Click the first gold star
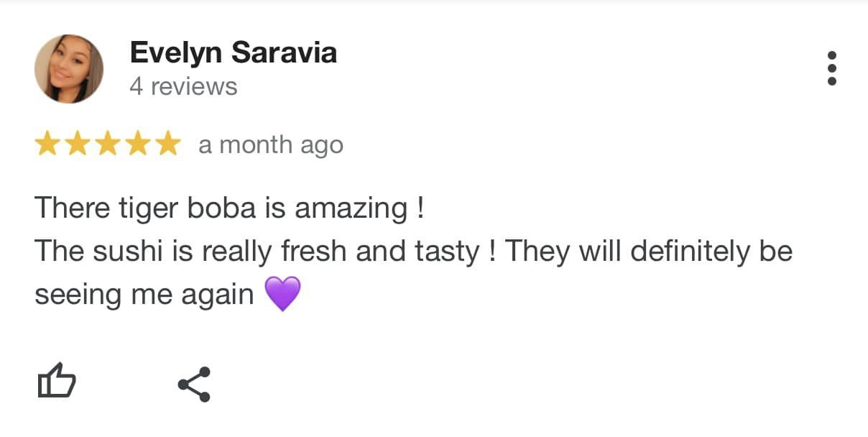The height and width of the screenshot is (437, 868). pos(47,144)
